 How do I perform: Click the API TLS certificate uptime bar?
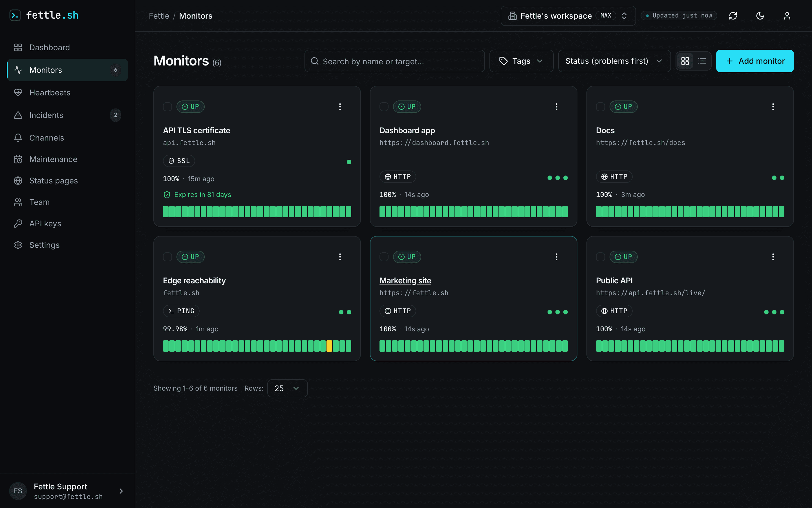(x=257, y=212)
